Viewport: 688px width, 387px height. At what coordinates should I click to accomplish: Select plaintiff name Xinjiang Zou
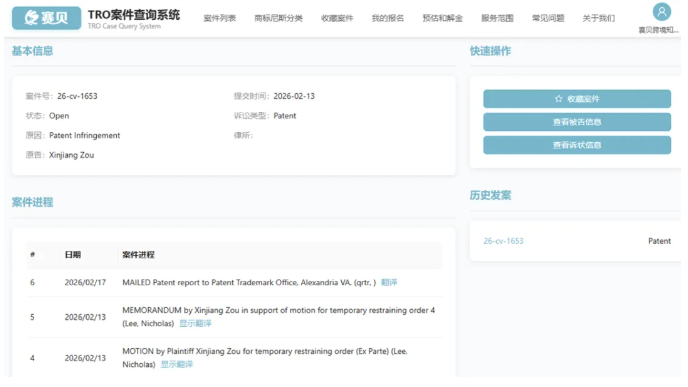coord(71,155)
